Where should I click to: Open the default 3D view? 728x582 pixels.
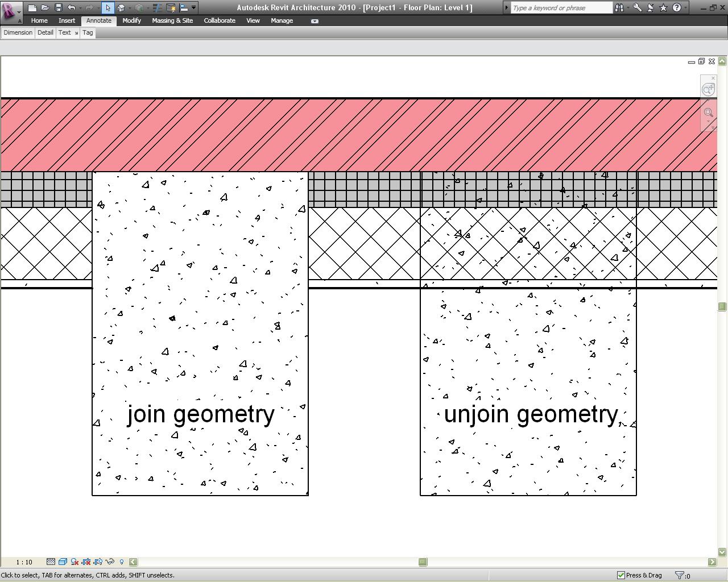(x=121, y=7)
